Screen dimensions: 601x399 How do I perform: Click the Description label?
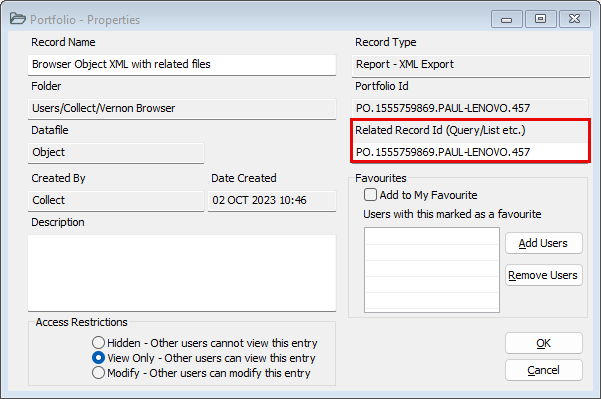point(58,222)
